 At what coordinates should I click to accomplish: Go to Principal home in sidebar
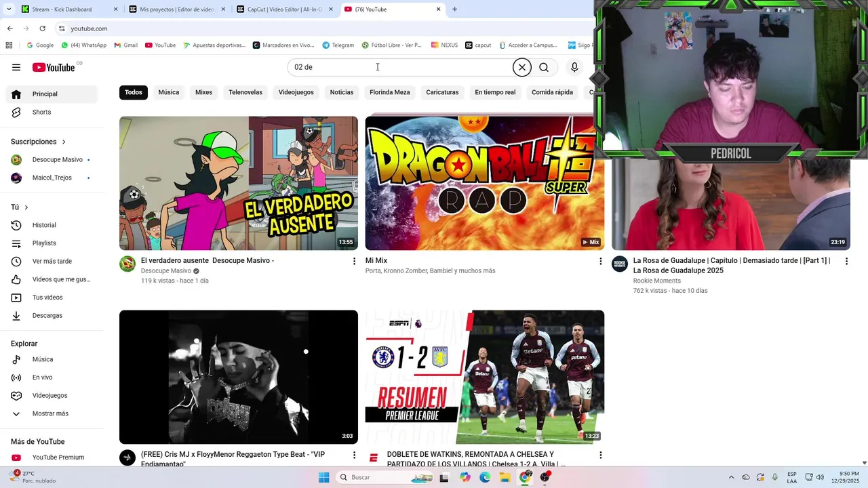tap(52, 94)
